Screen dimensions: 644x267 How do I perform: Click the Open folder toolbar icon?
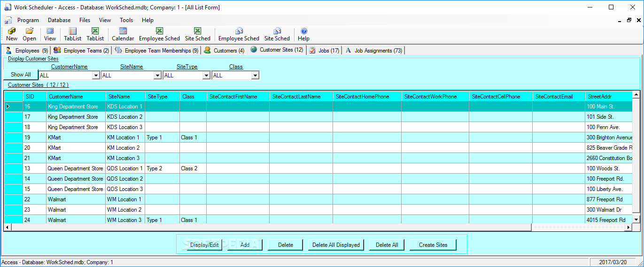(29, 31)
